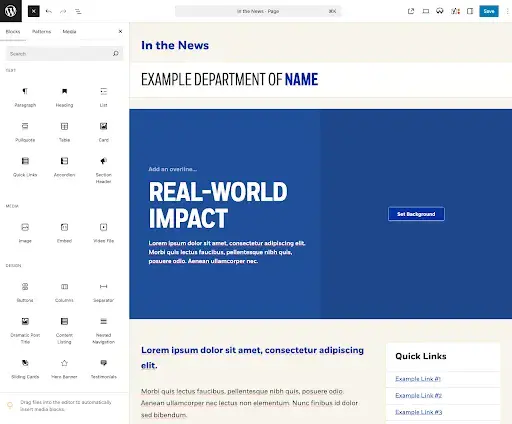The width and height of the screenshot is (512, 424).
Task: Select the REAL-WORLD IMPACT heading
Action: (x=218, y=205)
